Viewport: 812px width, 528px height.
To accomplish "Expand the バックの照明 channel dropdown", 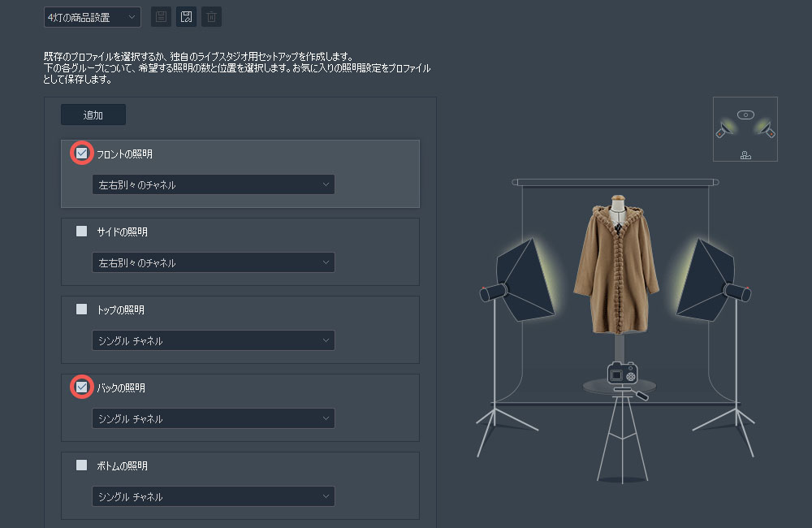I will coord(213,419).
